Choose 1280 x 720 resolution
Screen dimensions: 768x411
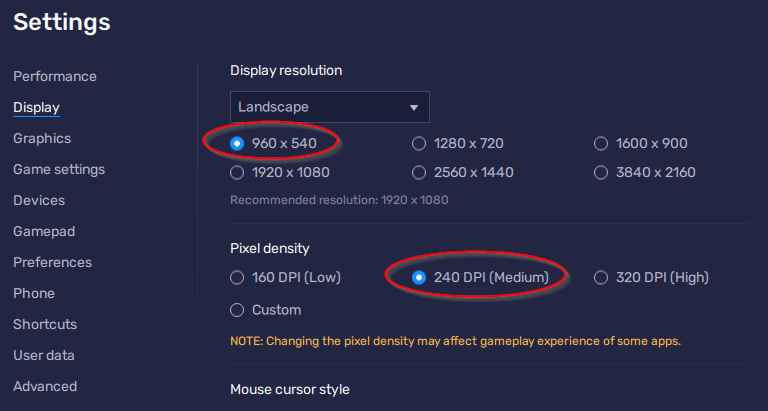419,143
